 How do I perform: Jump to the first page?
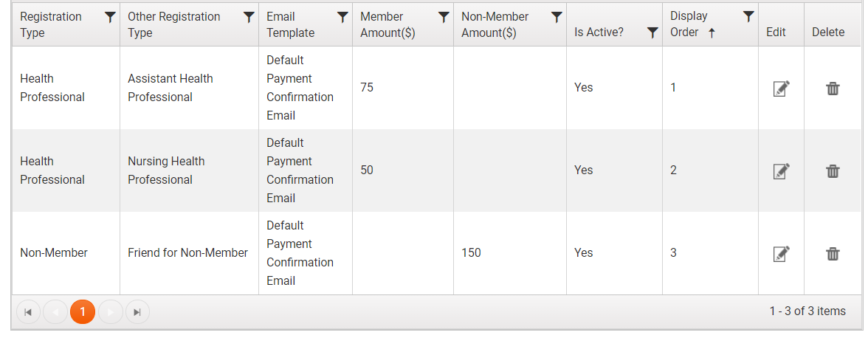pyautogui.click(x=28, y=312)
